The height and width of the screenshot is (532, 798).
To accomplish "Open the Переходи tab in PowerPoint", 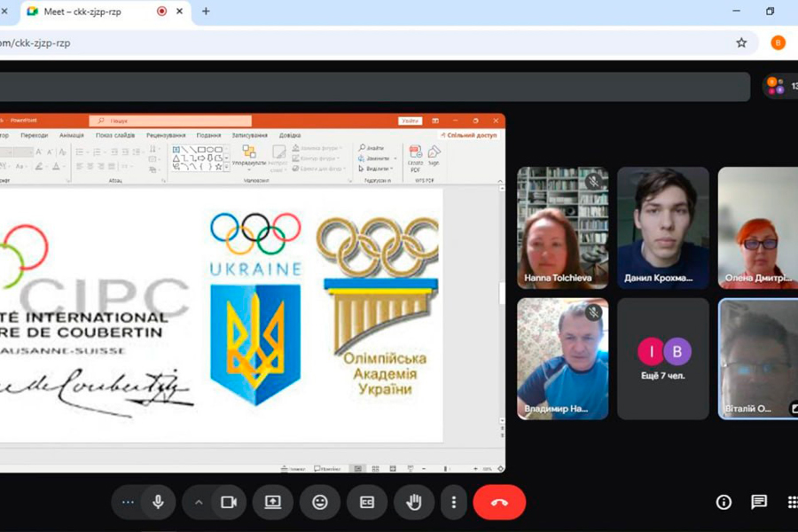I will pyautogui.click(x=34, y=136).
